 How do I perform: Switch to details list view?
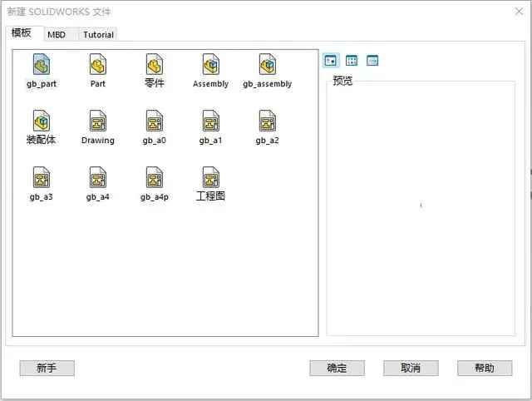coord(372,61)
